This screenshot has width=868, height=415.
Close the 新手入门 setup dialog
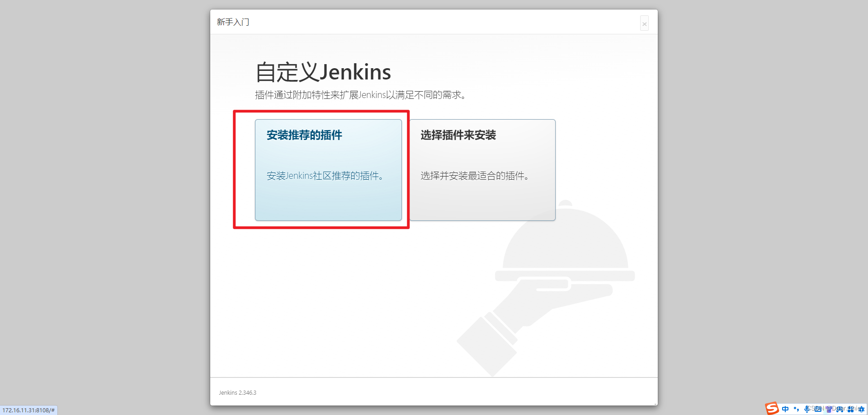click(644, 23)
